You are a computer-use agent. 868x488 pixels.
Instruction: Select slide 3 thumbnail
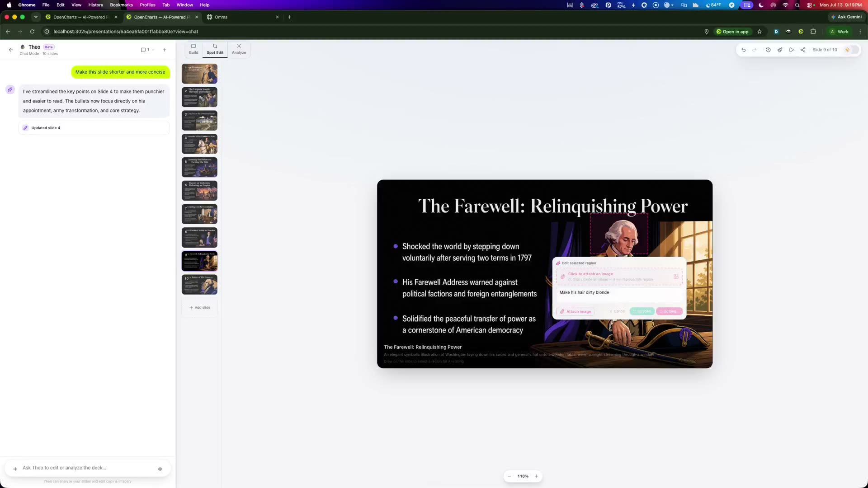tap(199, 121)
